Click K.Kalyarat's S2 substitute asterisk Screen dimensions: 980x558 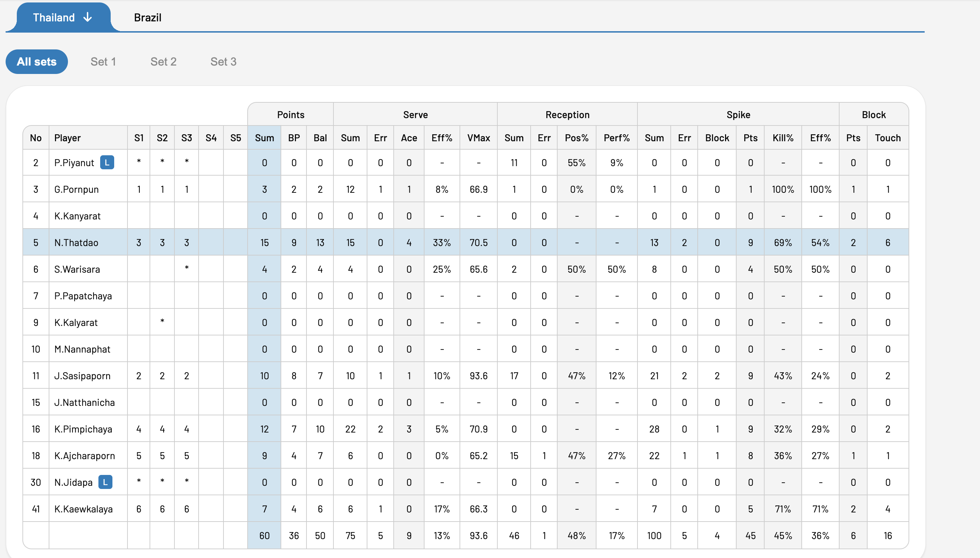click(x=162, y=321)
